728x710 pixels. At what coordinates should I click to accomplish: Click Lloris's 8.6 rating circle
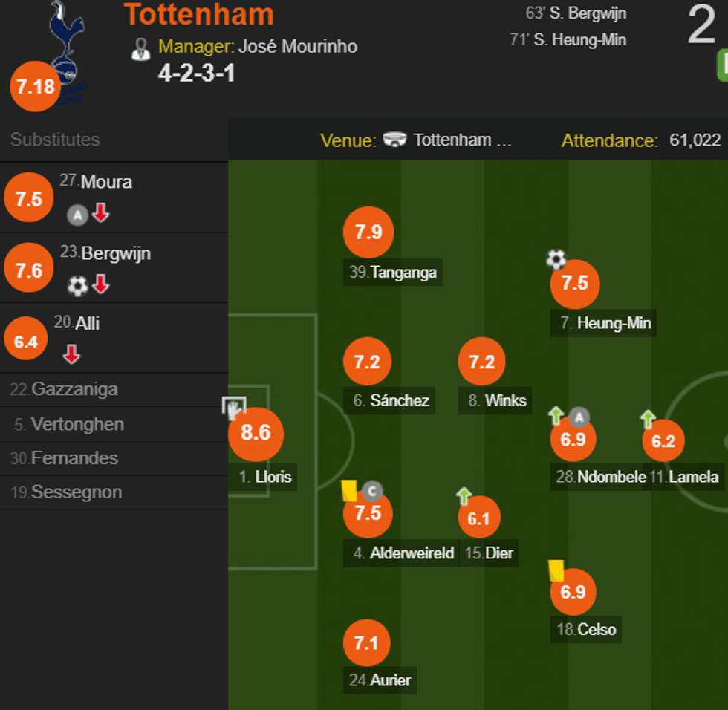(x=256, y=434)
